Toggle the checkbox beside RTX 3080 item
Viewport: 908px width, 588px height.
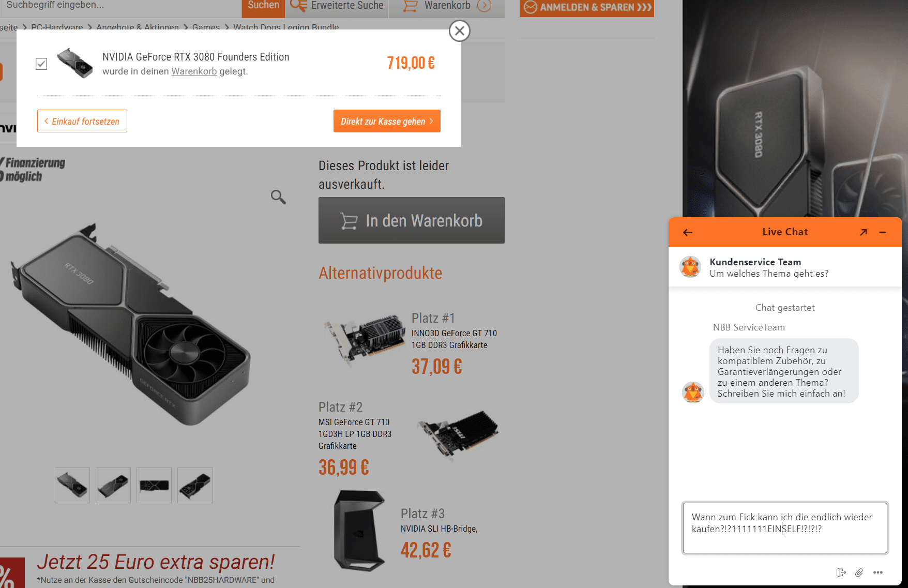(41, 64)
